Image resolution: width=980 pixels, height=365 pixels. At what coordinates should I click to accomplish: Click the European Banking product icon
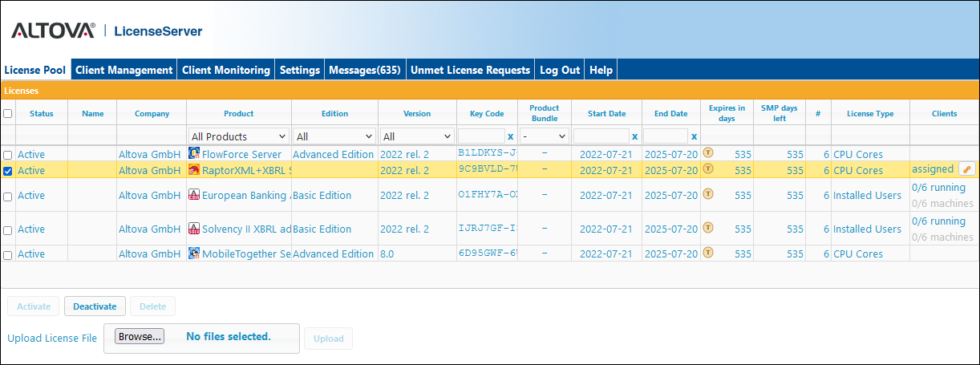click(x=193, y=195)
